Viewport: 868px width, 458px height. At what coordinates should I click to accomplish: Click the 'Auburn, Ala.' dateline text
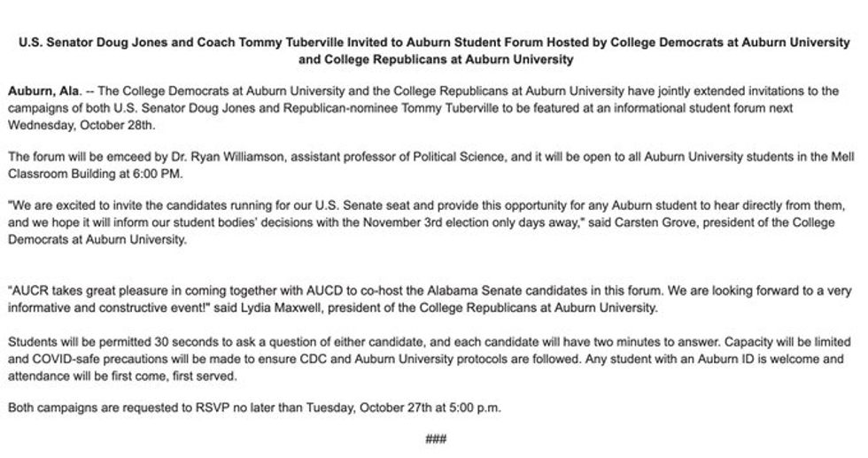click(45, 91)
